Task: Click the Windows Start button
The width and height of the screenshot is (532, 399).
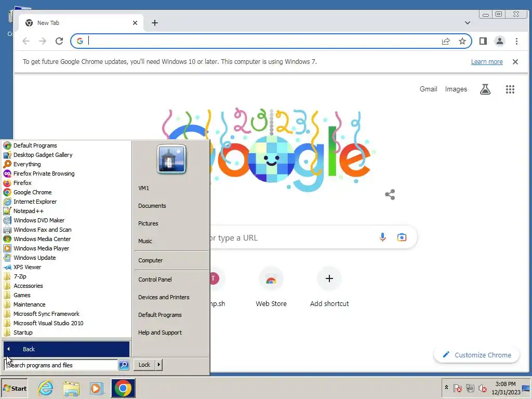Action: pos(15,389)
